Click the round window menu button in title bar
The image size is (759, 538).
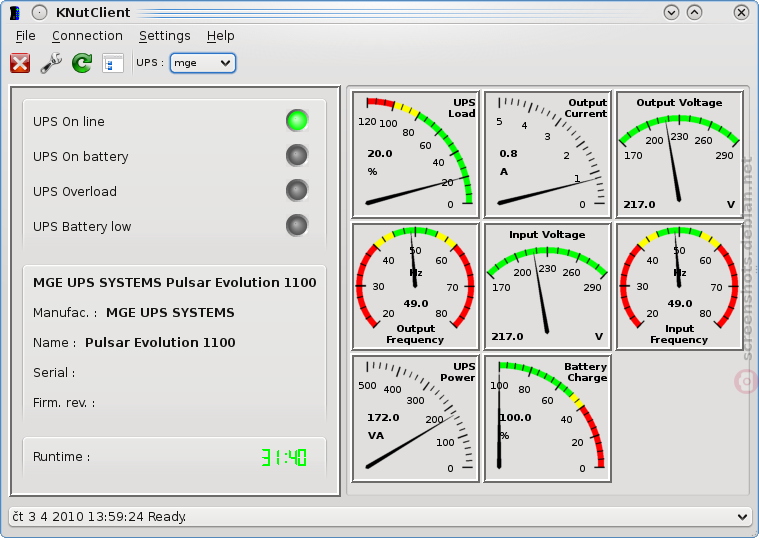click(39, 13)
